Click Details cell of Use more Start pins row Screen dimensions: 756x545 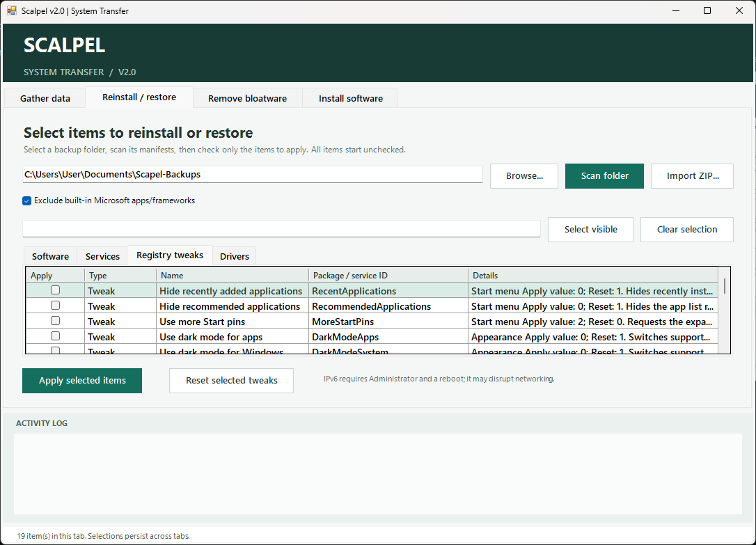pos(592,322)
